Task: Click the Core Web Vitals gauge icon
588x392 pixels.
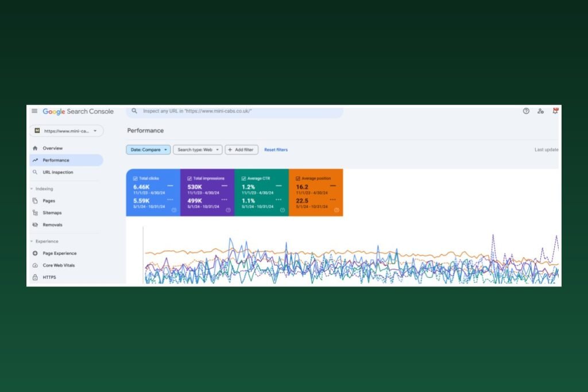Action: tap(35, 265)
